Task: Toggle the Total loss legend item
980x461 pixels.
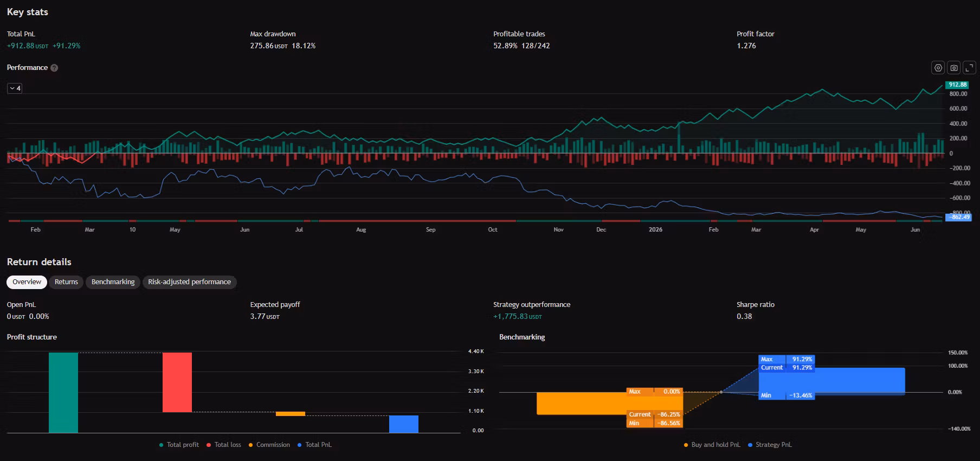Action: coord(224,445)
